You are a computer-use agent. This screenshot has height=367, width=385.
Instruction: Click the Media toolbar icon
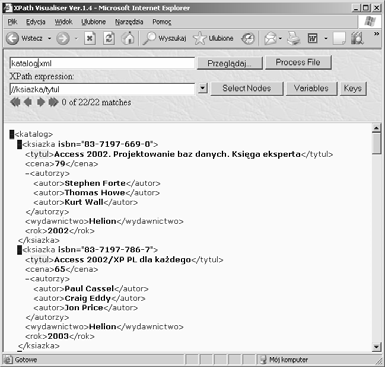point(248,39)
